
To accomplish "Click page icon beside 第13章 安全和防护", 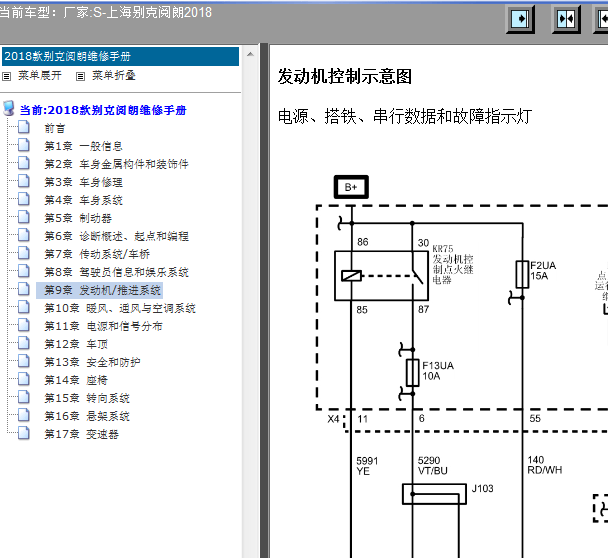I will click(24, 361).
